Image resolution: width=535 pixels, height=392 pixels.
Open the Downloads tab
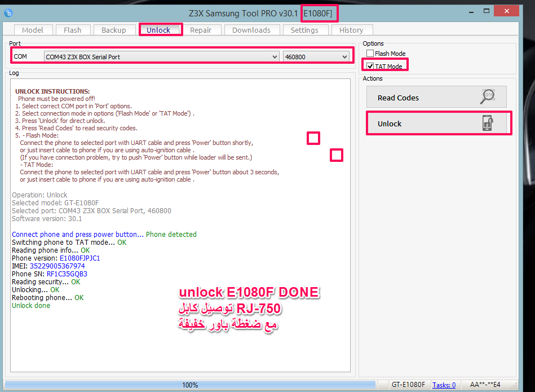(x=251, y=30)
